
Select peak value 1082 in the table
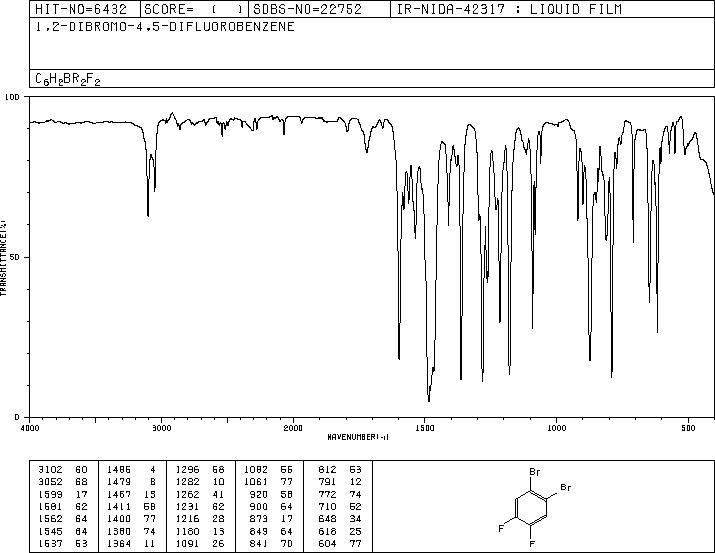256,470
